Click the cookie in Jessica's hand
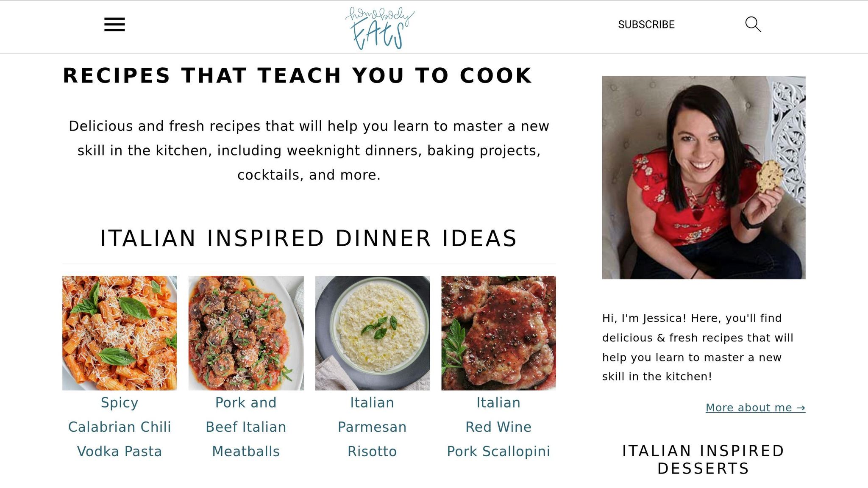868x488 pixels. tap(770, 176)
